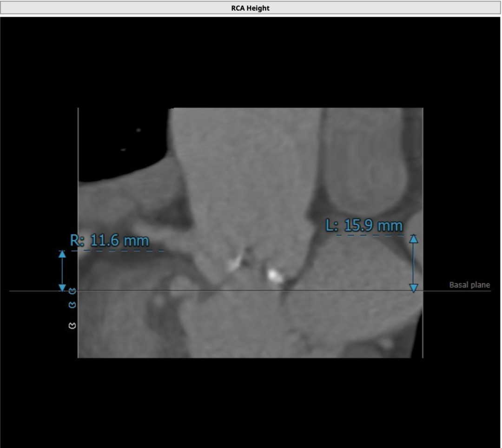Image resolution: width=502 pixels, height=448 pixels.
Task: Select the R: 11.6 mm measurement label
Action: coord(110,241)
